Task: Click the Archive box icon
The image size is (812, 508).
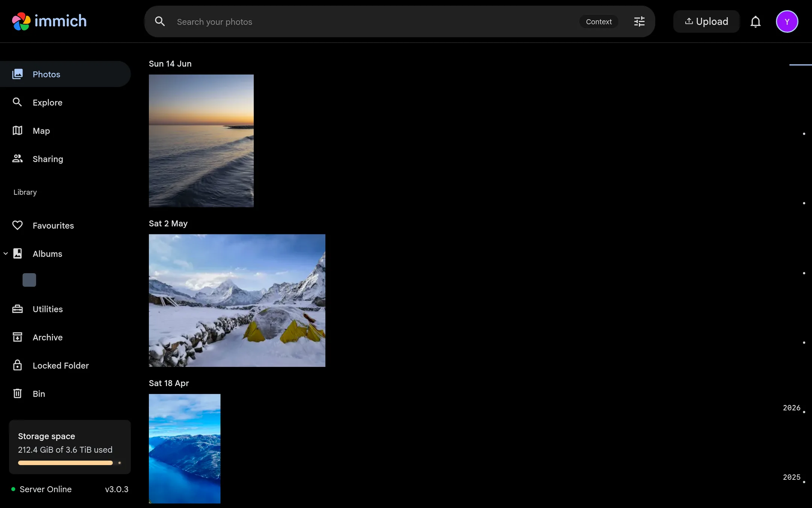Action: (x=17, y=337)
